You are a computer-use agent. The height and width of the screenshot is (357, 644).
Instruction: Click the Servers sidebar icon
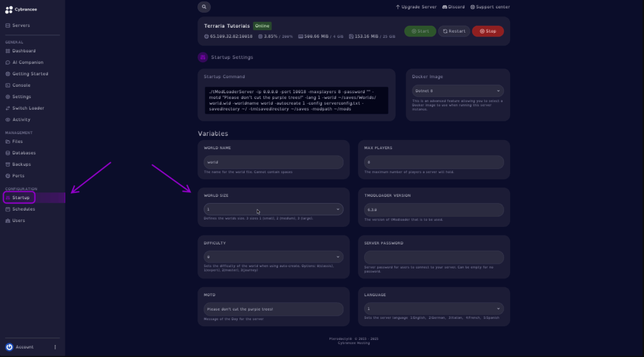(8, 25)
